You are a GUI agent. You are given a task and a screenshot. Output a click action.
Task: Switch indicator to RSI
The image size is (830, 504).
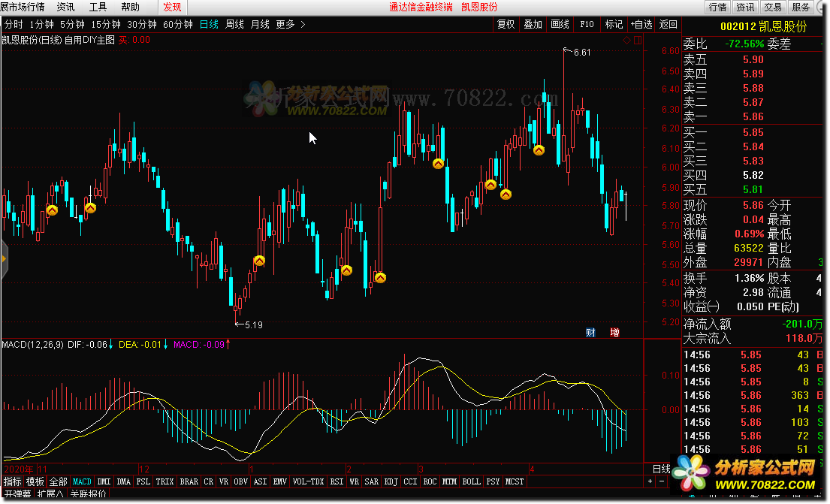click(337, 481)
